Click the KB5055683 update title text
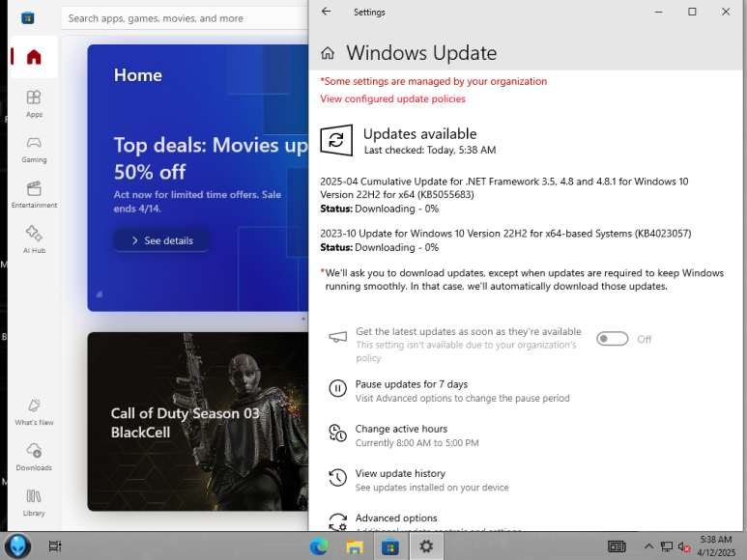This screenshot has width=747, height=560. [x=504, y=188]
